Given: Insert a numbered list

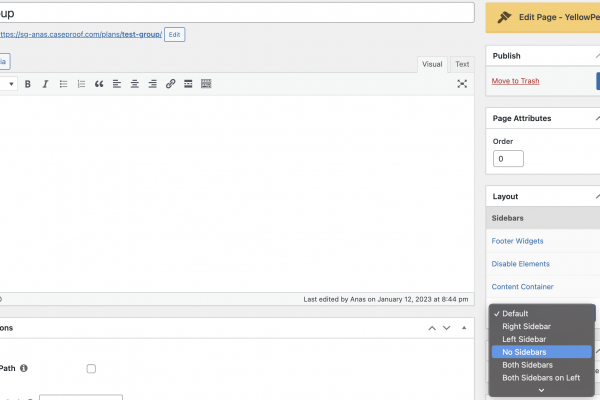Looking at the screenshot, I should 81,84.
